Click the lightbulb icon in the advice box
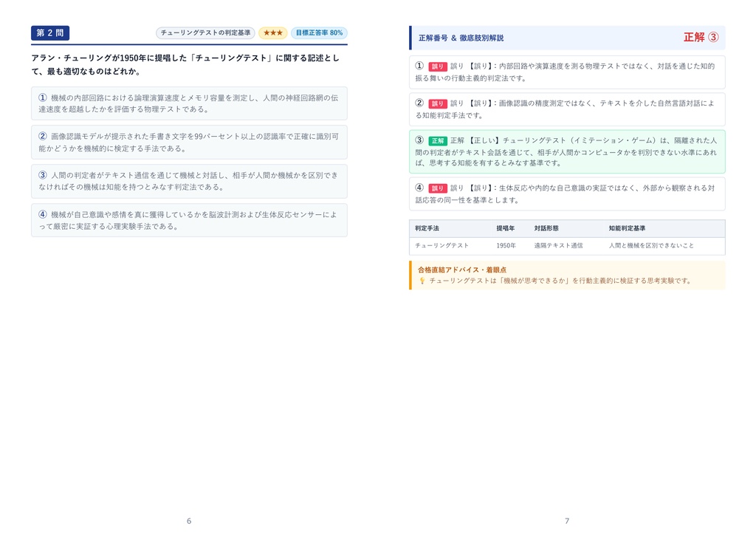Screen dimensions: 756x537 (x=422, y=281)
